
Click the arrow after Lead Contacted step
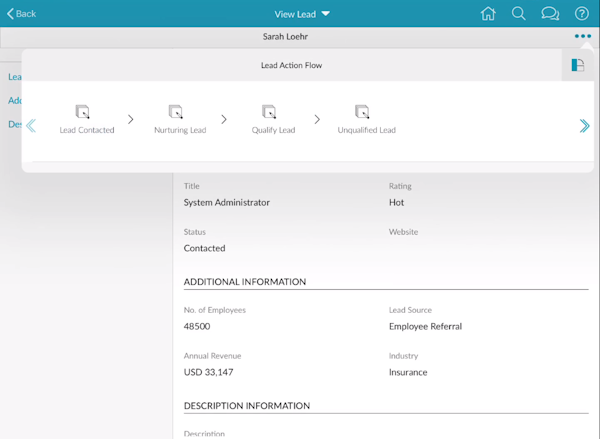131,120
